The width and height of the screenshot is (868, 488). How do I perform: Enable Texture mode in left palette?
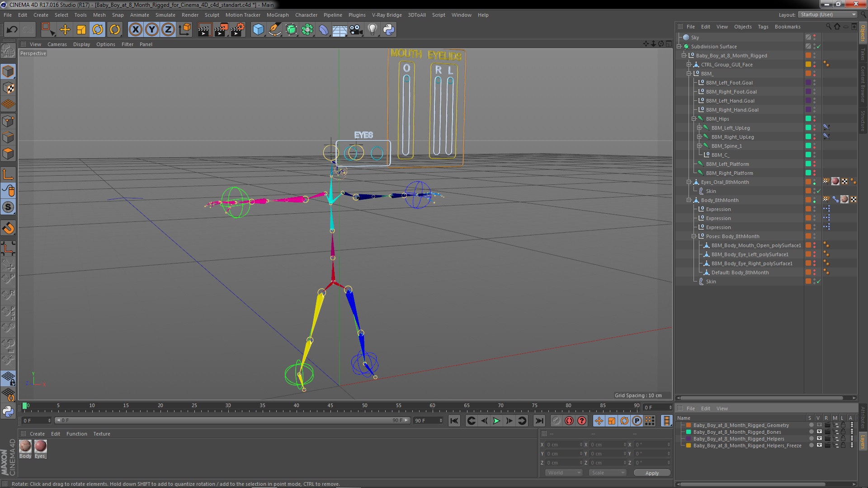coord(8,88)
